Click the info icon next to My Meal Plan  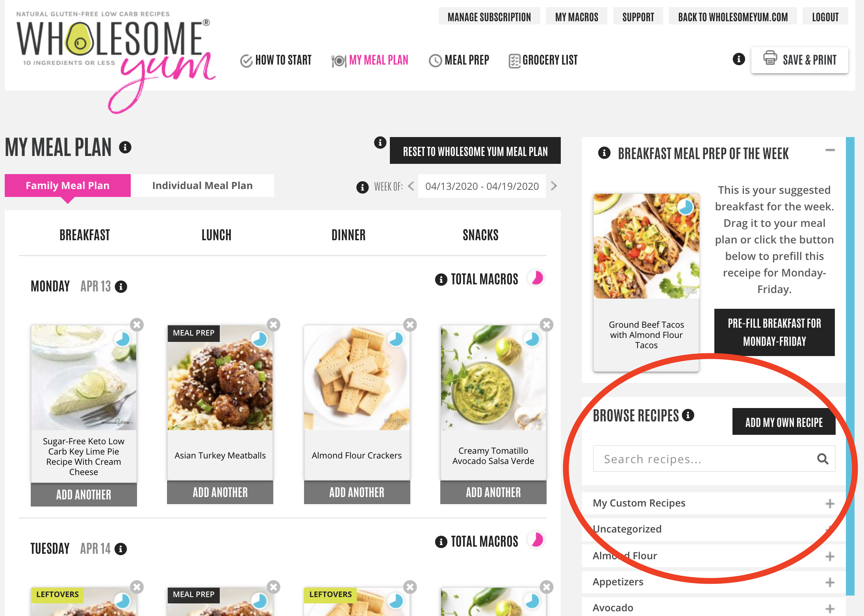coord(125,147)
